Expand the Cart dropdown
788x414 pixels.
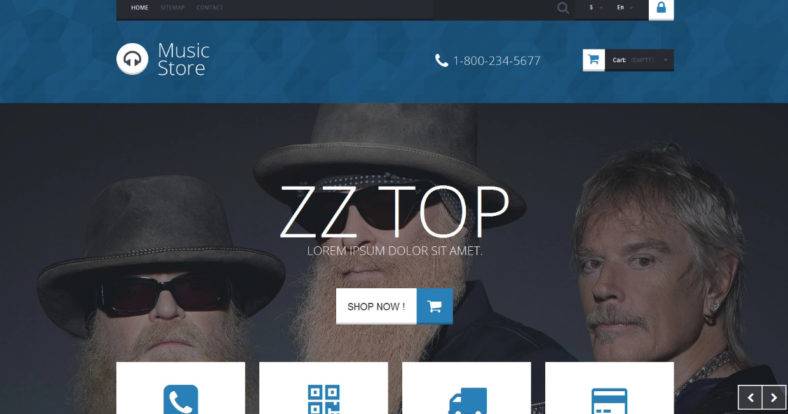pyautogui.click(x=639, y=60)
